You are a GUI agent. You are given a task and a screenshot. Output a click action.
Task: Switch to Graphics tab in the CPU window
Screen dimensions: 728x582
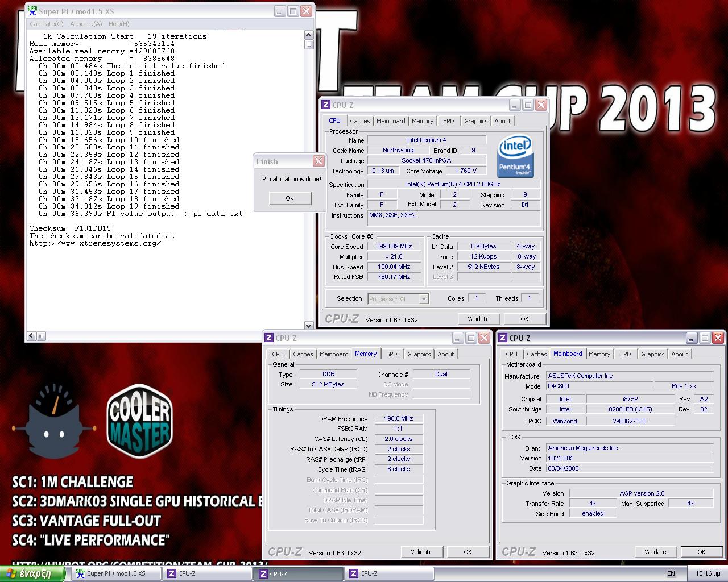point(475,121)
